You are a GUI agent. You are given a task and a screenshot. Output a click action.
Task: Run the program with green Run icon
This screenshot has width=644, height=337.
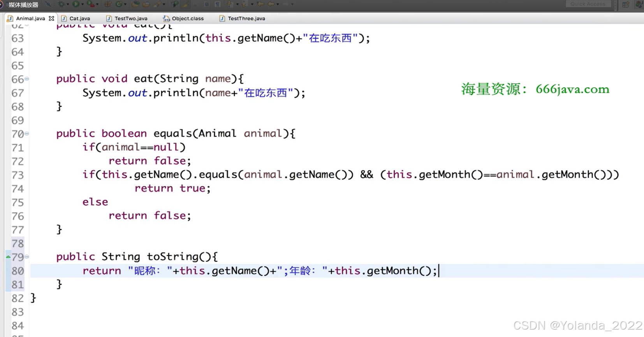(x=76, y=4)
